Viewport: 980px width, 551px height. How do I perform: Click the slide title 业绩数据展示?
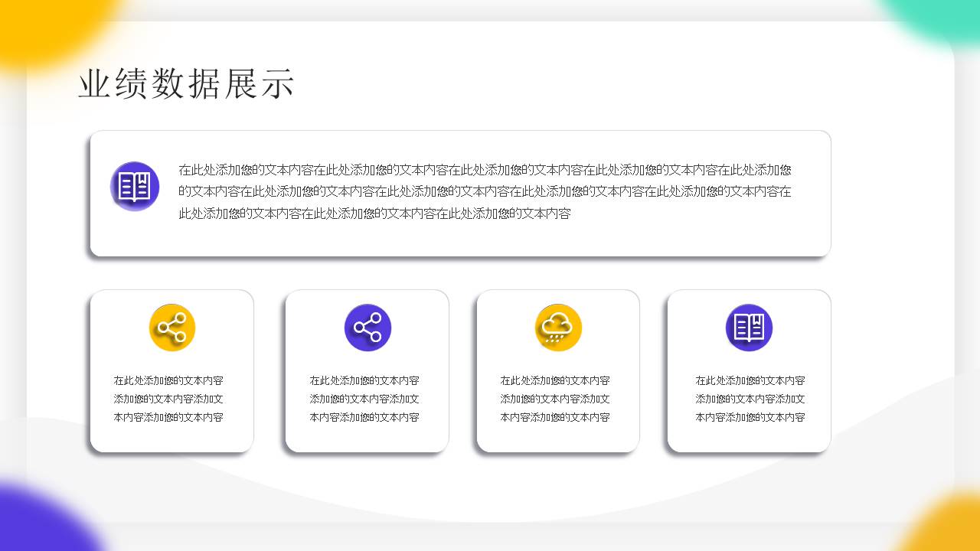pos(186,84)
